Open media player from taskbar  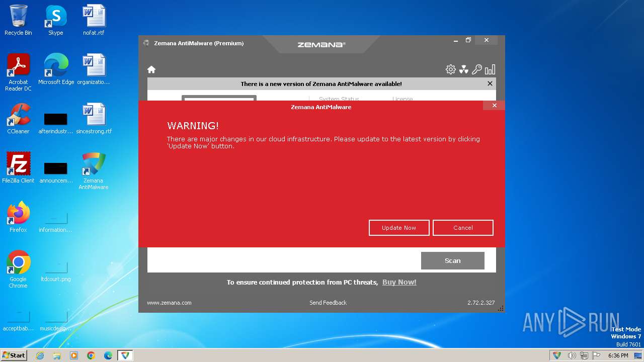point(74,355)
